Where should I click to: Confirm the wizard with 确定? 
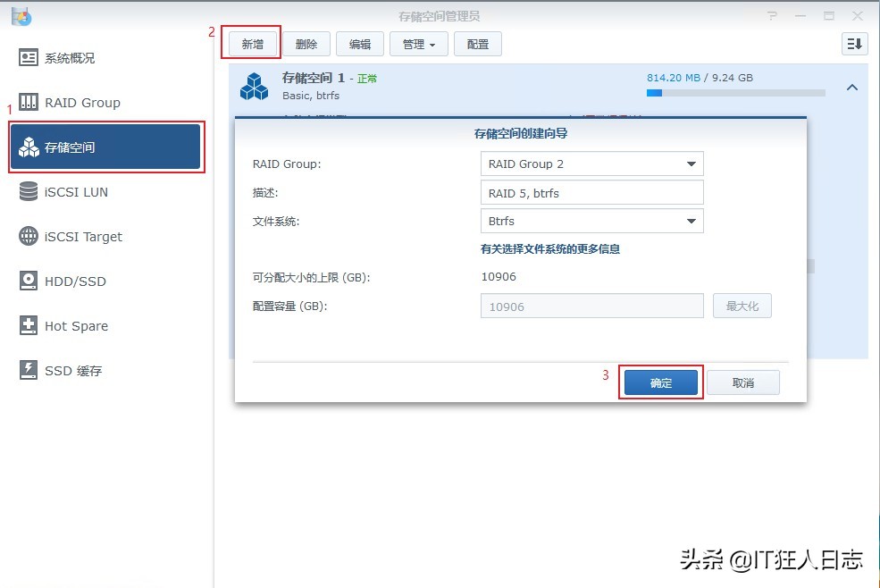660,382
